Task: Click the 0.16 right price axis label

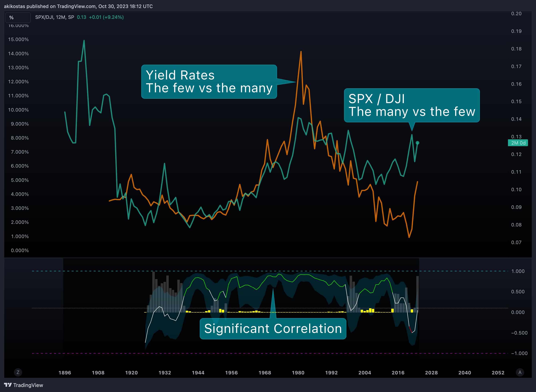Action: (x=516, y=84)
